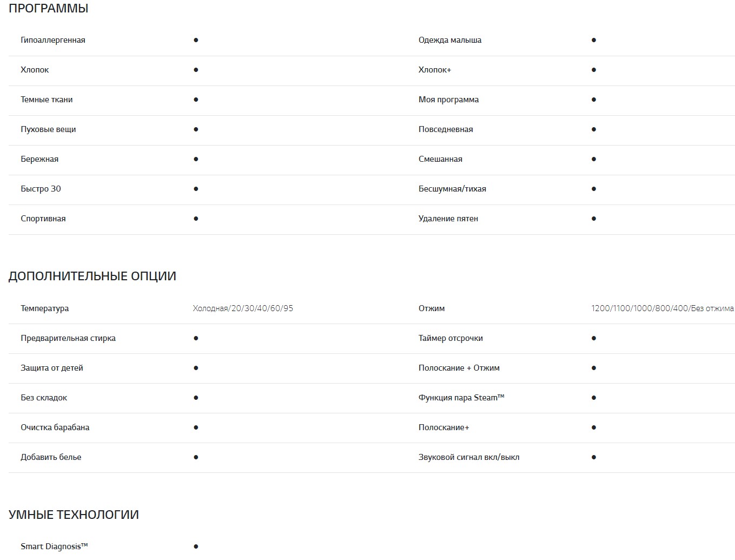Click the dot next to Удаление пятен
The image size is (735, 560).
594,219
